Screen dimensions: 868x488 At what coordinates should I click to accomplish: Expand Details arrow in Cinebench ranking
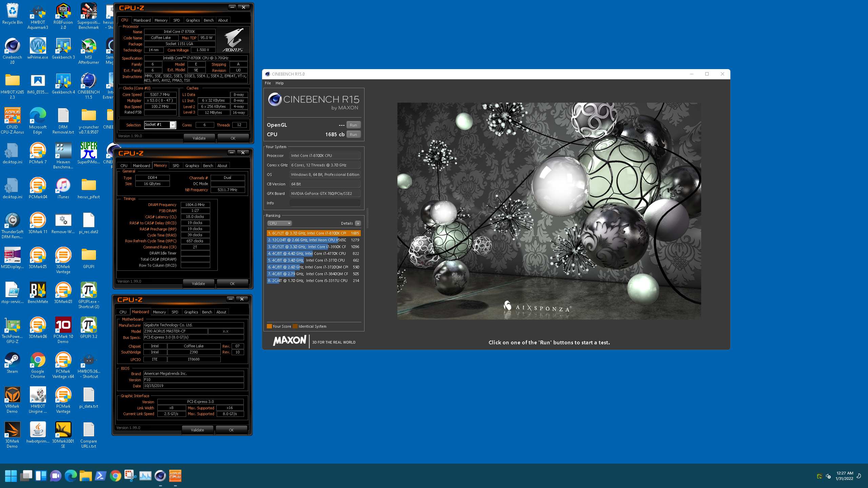coord(358,223)
